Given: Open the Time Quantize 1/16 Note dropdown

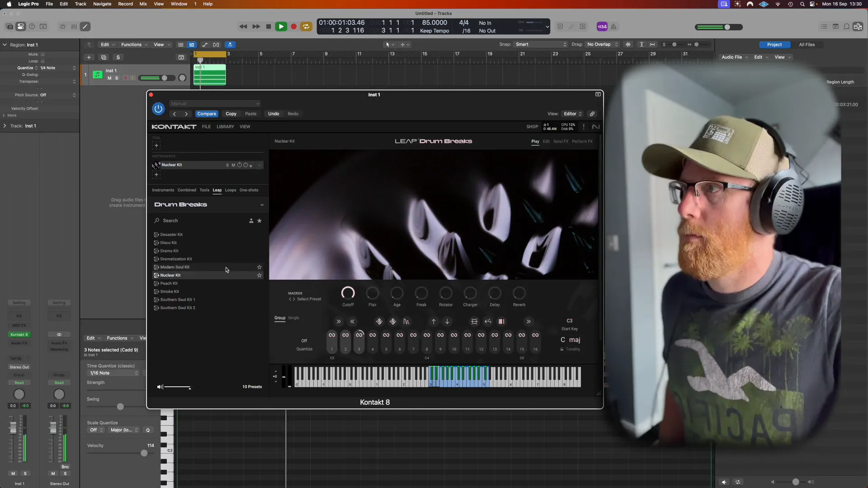Looking at the screenshot, I should (x=114, y=373).
